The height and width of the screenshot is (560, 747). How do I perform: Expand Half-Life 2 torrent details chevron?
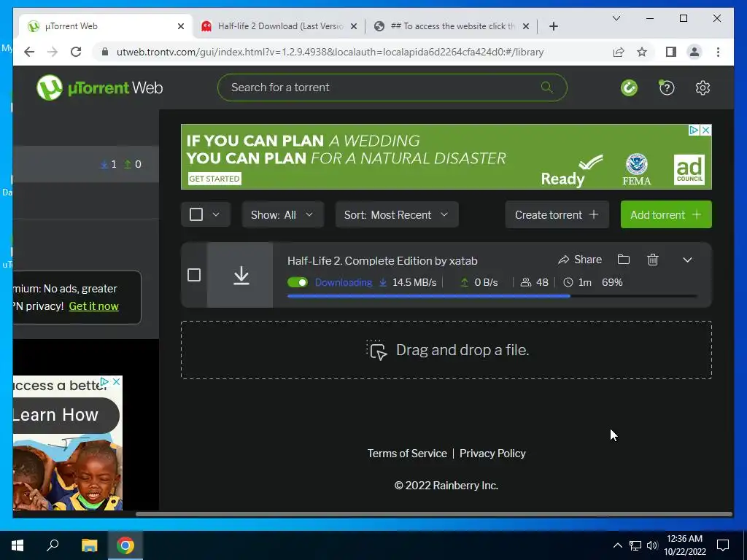[x=687, y=260]
